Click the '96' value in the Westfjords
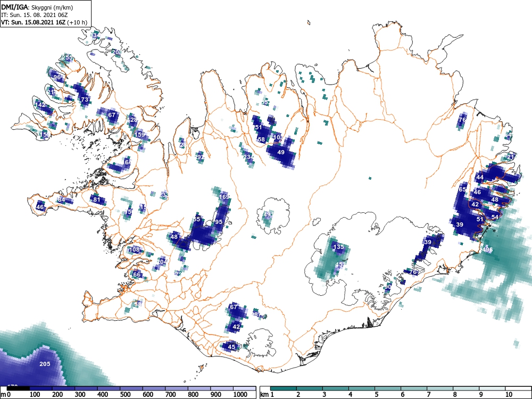 [x=57, y=77]
